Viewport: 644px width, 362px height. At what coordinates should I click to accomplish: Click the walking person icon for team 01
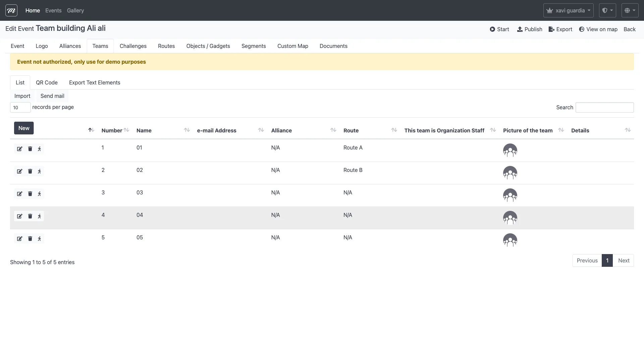(x=39, y=149)
